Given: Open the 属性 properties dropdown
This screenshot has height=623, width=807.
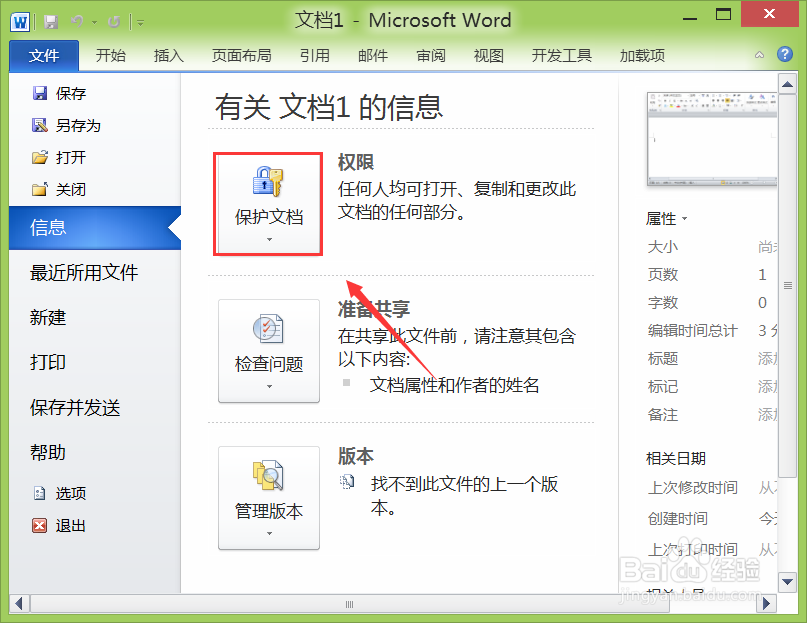Looking at the screenshot, I should [666, 219].
